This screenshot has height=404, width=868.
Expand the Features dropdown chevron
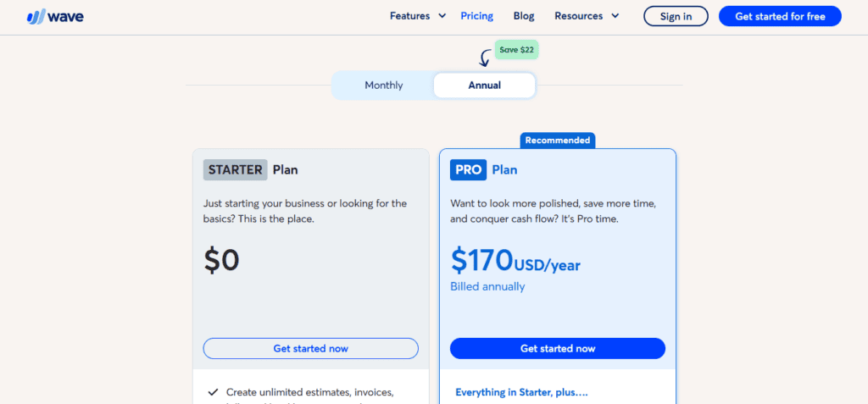click(442, 16)
